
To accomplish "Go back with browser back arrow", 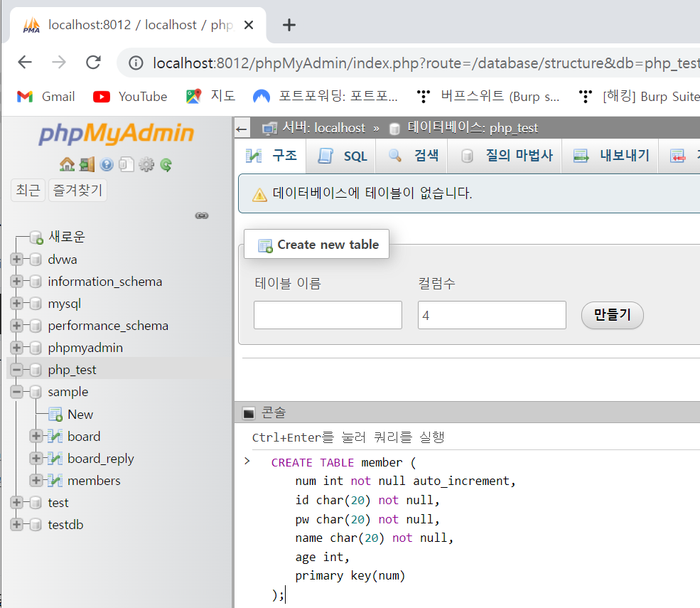I will pyautogui.click(x=25, y=62).
